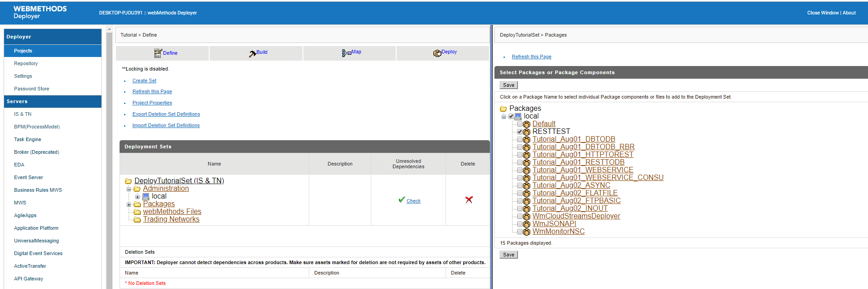Viewport: 868px width, 289px height.
Task: Click the local server computer icon under Administration
Action: coord(146,197)
